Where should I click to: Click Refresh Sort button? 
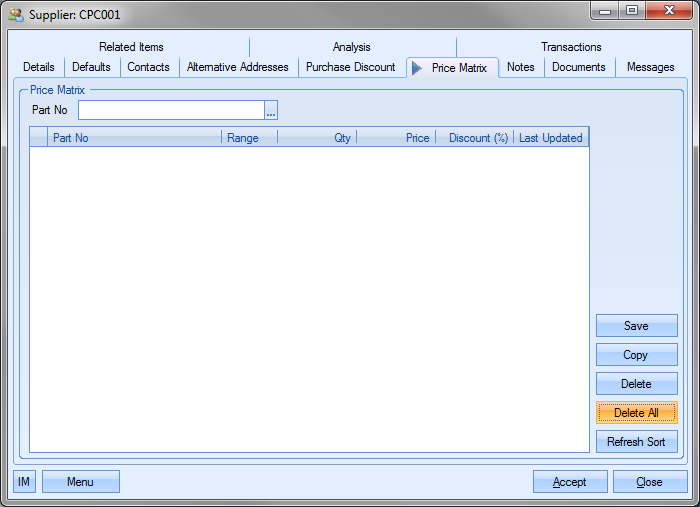pos(636,442)
